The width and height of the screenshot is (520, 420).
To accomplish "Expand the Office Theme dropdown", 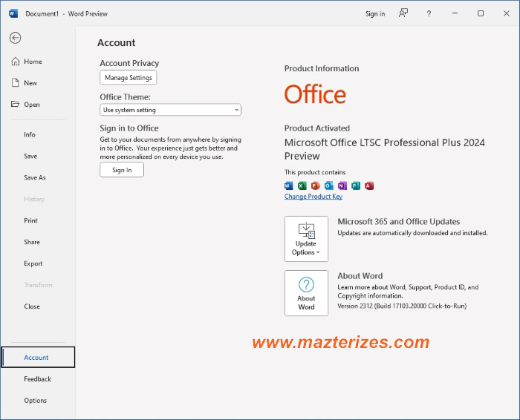I will pos(170,110).
